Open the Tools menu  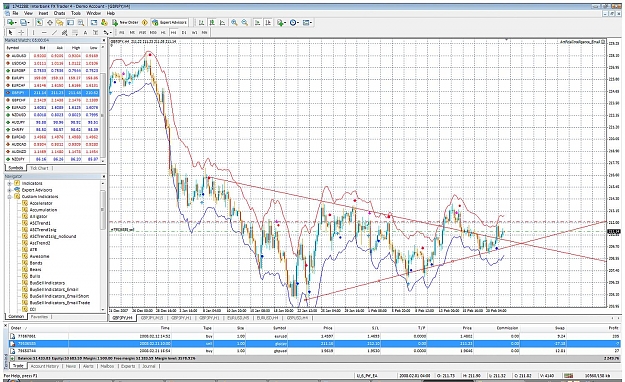[76, 13]
